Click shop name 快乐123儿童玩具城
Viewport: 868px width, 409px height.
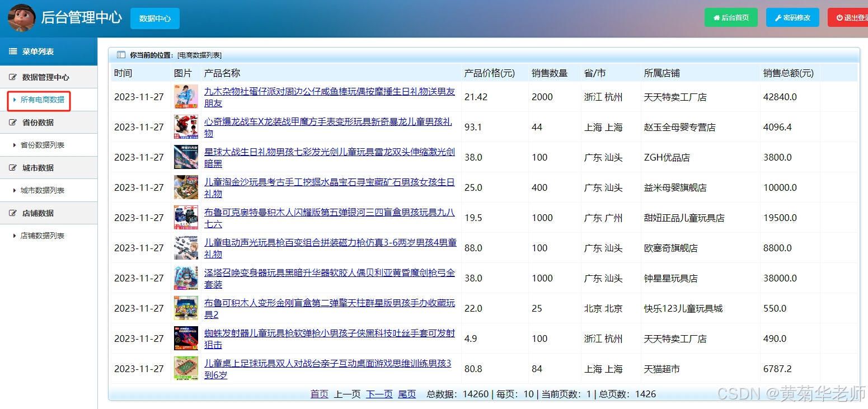[683, 308]
